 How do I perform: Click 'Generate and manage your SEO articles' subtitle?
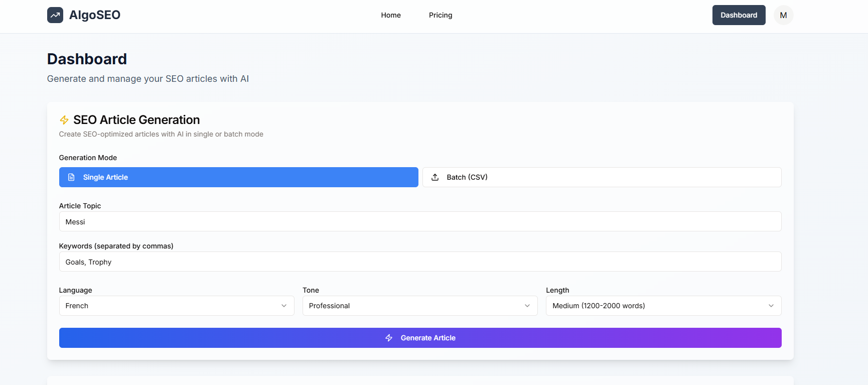[148, 79]
